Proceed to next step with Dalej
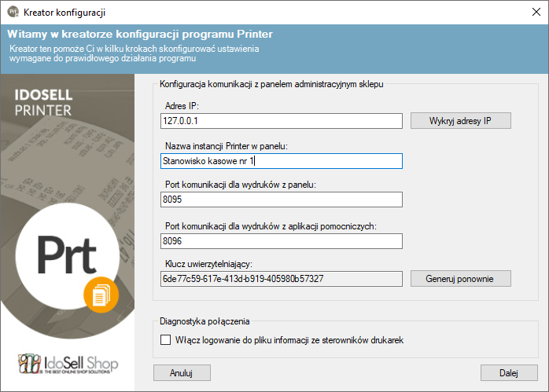The height and width of the screenshot is (392, 549). coord(509,372)
